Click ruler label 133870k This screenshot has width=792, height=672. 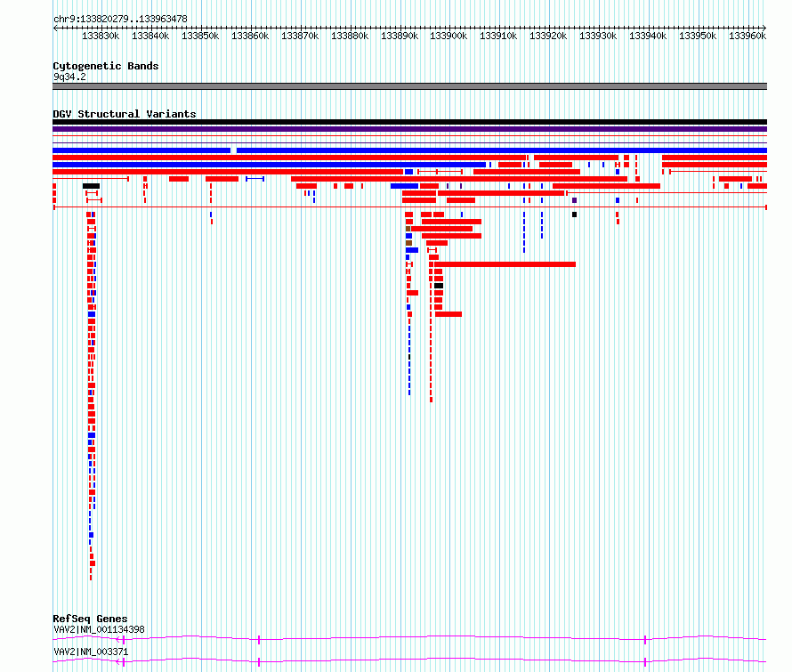coord(300,36)
